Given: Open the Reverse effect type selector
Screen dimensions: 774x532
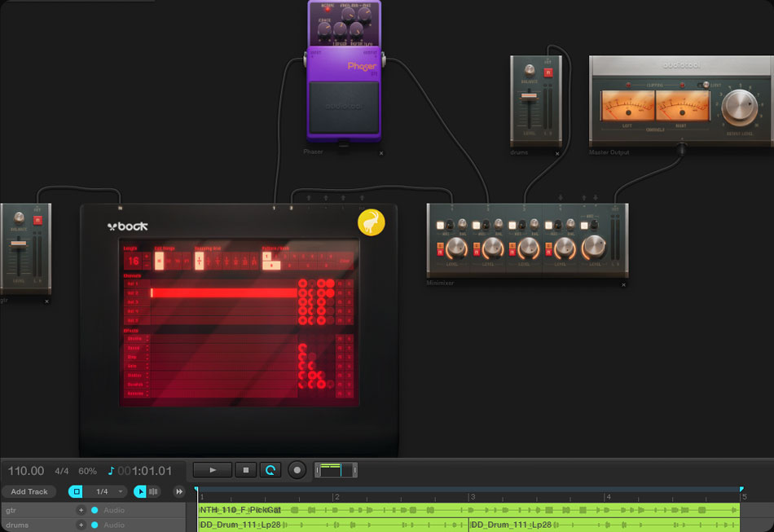Looking at the screenshot, I should (137, 394).
